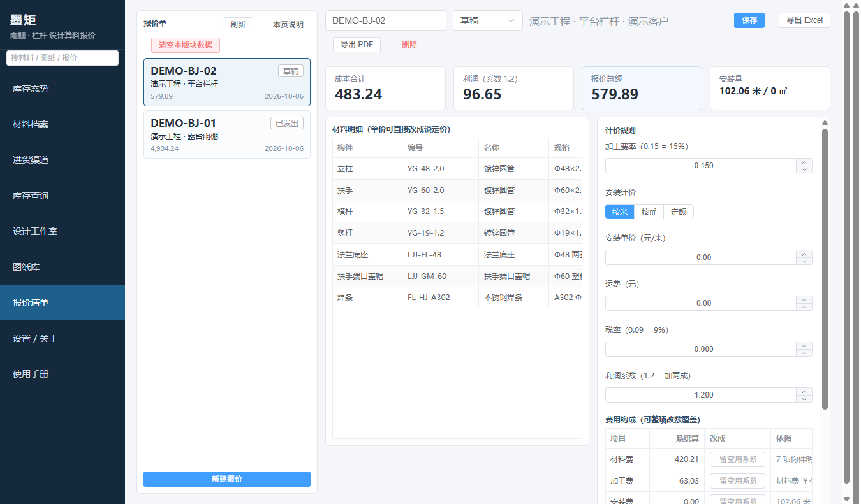Click the 导出 PDF button
861x504 pixels.
[x=357, y=45]
